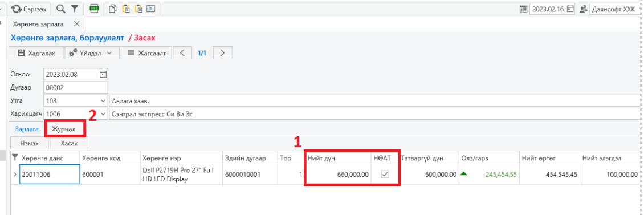Expand the Харилцагч dropdown showing 1006

pyautogui.click(x=103, y=114)
